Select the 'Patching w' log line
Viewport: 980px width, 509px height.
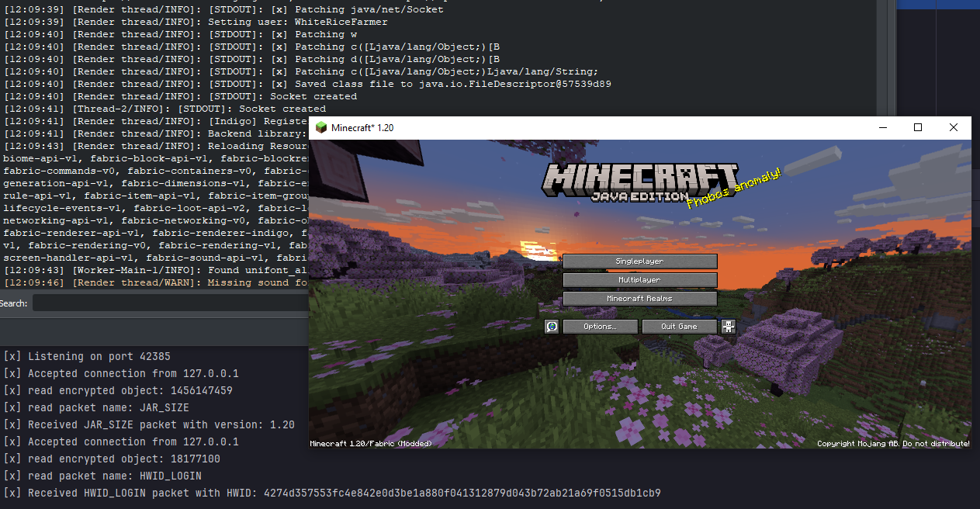(180, 34)
